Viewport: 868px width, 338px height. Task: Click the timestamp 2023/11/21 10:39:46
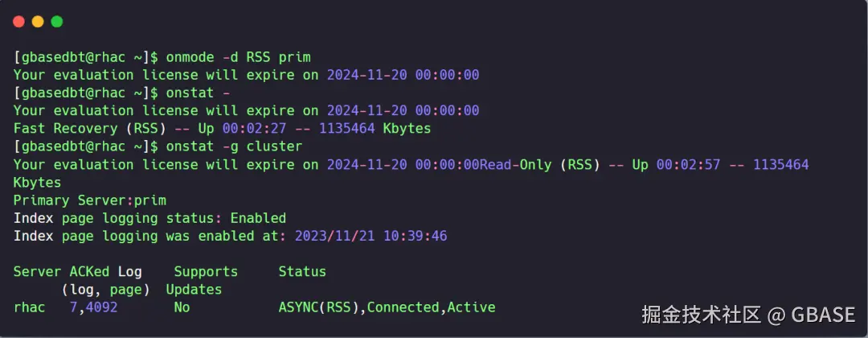coord(371,236)
